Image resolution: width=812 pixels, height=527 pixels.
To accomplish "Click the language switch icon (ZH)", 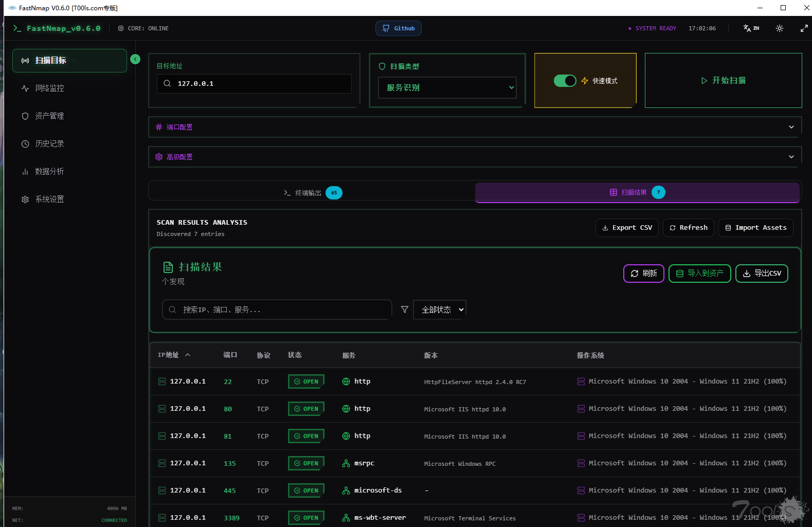I will coord(751,28).
